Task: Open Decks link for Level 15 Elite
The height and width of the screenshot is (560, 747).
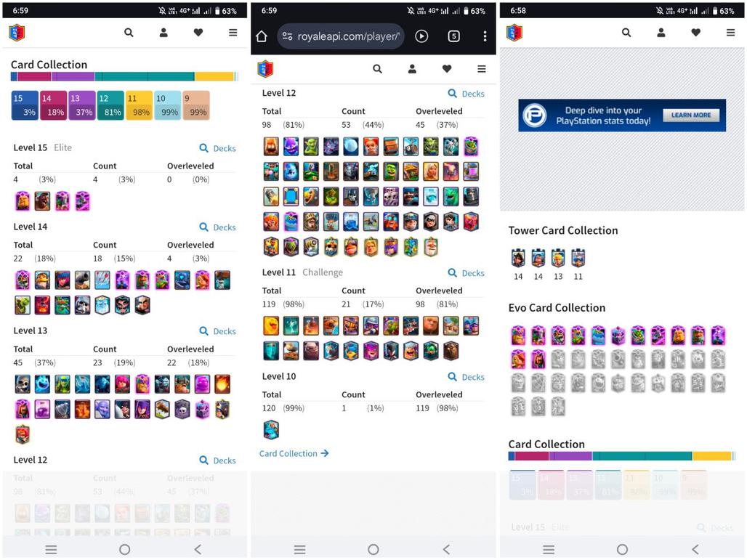Action: click(218, 148)
